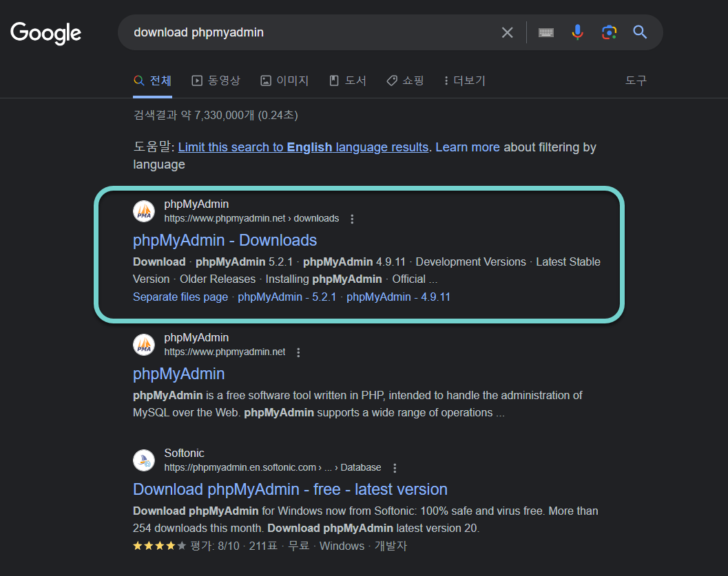Open Google Lens image search icon
Image resolution: width=728 pixels, height=576 pixels.
609,32
